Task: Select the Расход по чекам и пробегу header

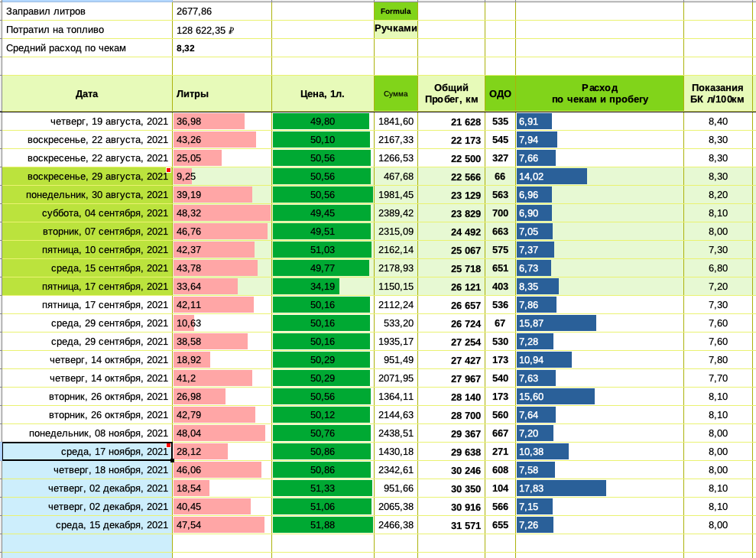Action: pos(599,94)
